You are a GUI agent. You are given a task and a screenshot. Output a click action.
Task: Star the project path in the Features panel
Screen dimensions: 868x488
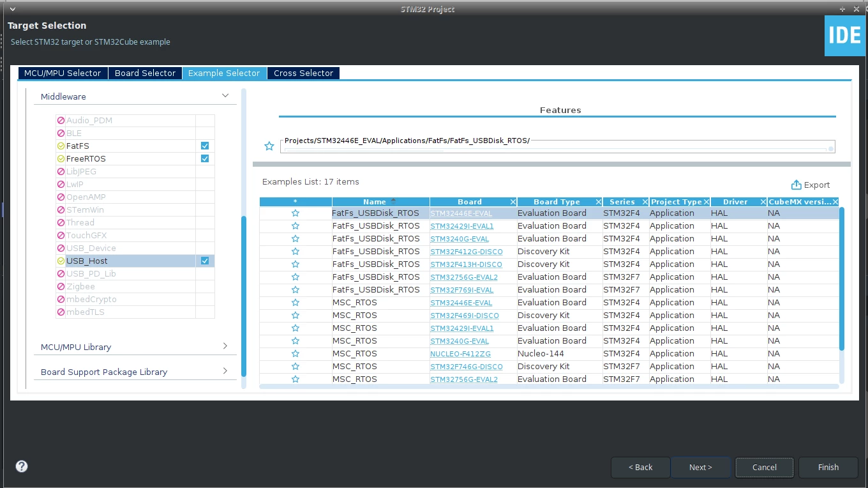(x=269, y=146)
